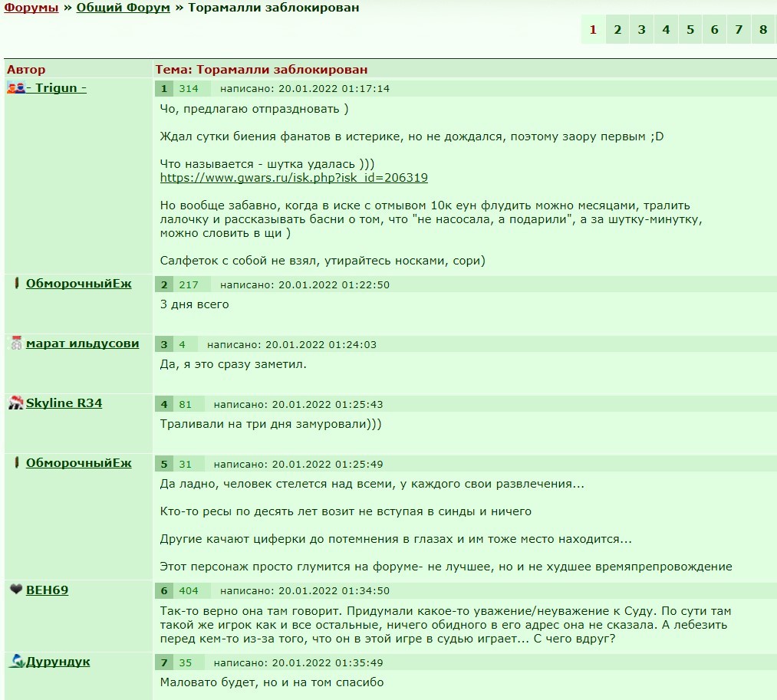777x700 pixels.
Task: Click breadcrumb text 'Торамалли заблокирован'
Action: 274,8
